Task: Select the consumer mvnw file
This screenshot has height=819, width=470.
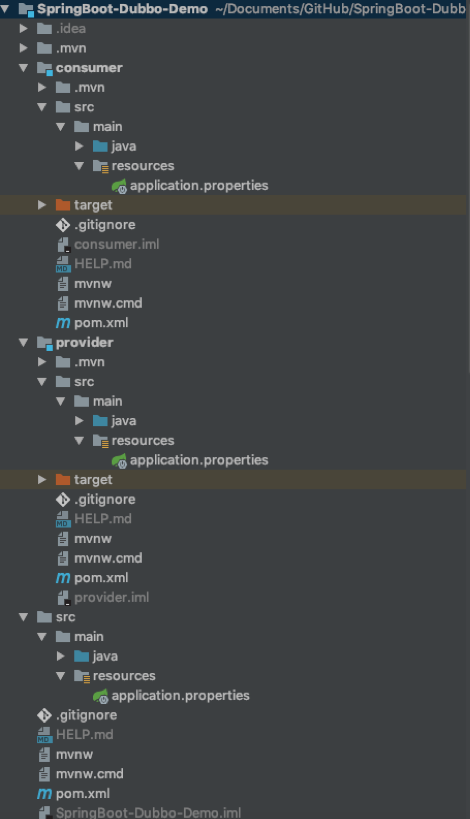Action: tap(93, 284)
